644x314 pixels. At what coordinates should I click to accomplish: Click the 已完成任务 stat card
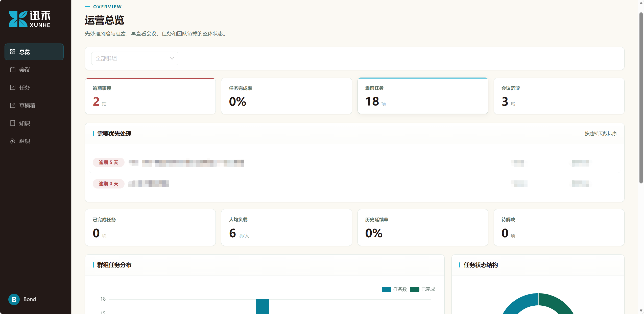pyautogui.click(x=150, y=227)
